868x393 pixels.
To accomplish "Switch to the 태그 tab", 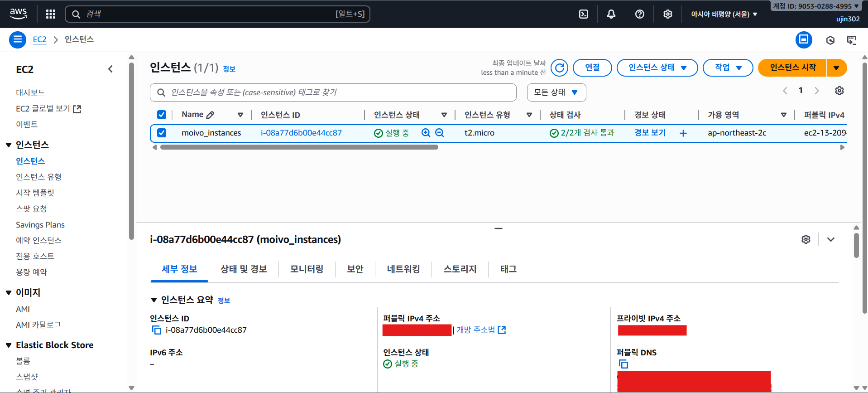I will coord(508,269).
